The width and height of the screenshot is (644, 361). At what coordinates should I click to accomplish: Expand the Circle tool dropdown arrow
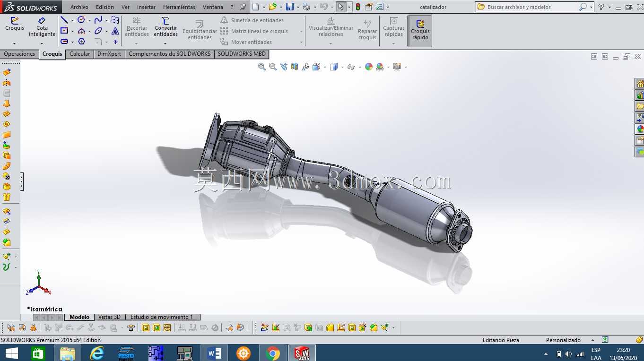tap(89, 20)
